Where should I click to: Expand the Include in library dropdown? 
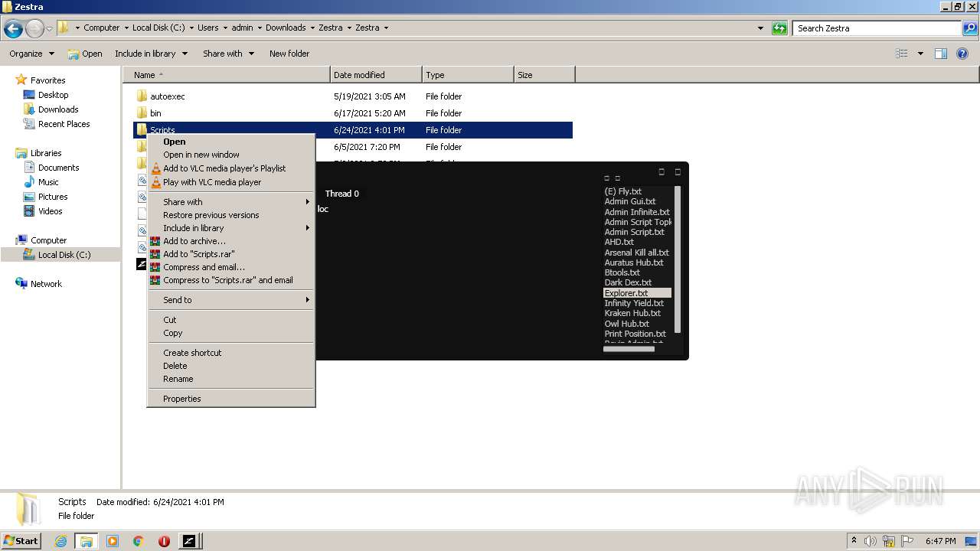click(152, 54)
